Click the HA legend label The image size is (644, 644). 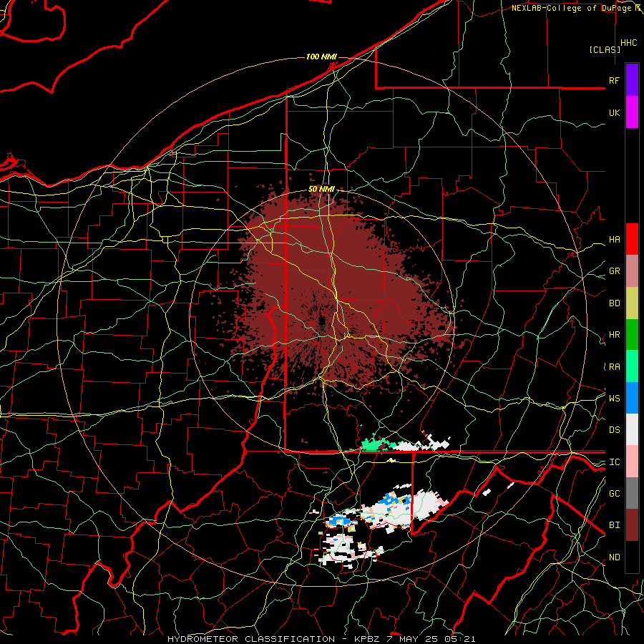pos(614,240)
